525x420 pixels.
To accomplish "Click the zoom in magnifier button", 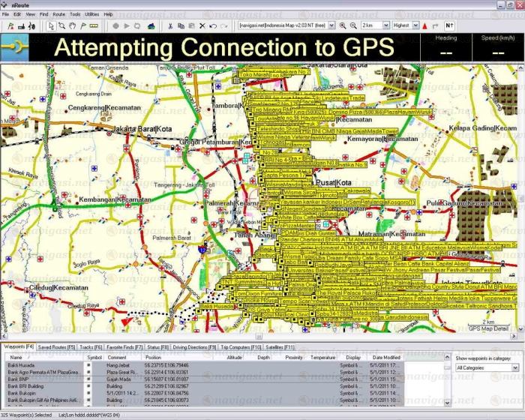I will tap(342, 25).
